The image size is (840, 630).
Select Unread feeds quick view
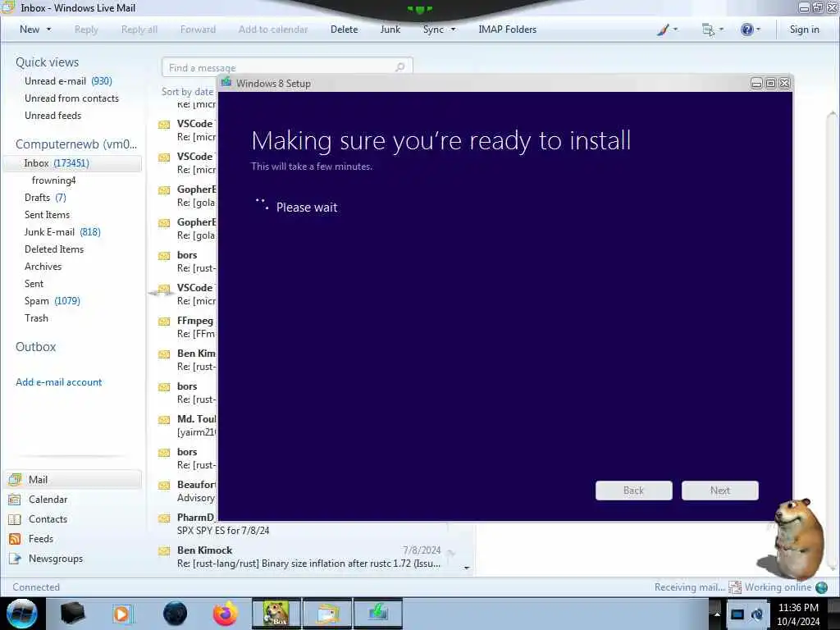[x=52, y=115]
